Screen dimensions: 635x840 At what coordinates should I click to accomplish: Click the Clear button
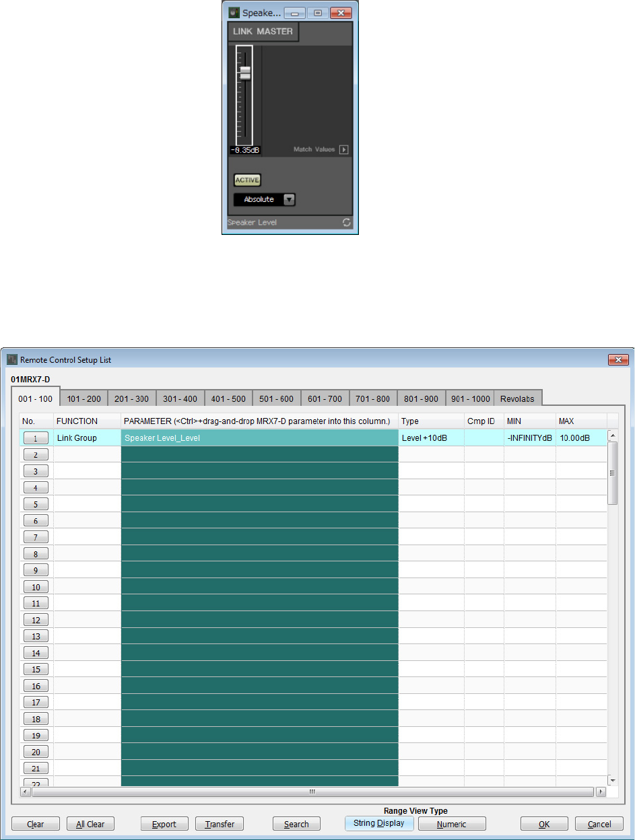36,824
